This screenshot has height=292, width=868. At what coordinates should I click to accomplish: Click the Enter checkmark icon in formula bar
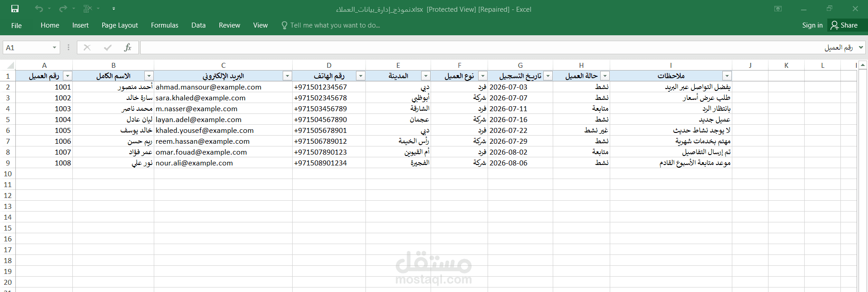coord(108,47)
